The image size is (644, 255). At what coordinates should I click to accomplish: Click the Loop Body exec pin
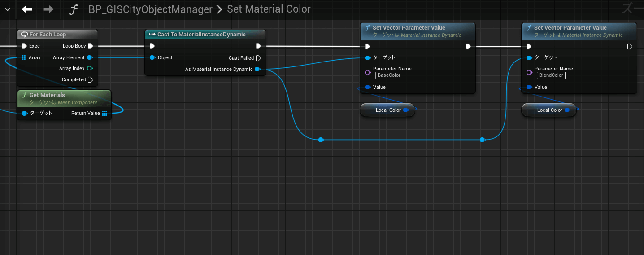point(91,46)
